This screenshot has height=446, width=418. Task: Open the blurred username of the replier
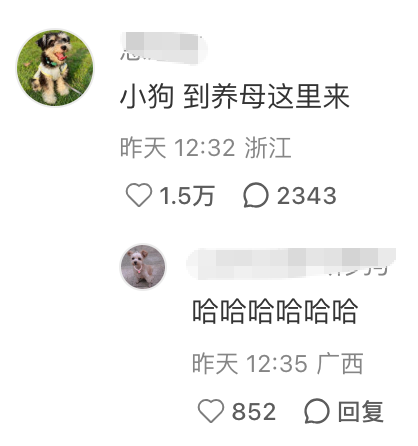tap(291, 263)
